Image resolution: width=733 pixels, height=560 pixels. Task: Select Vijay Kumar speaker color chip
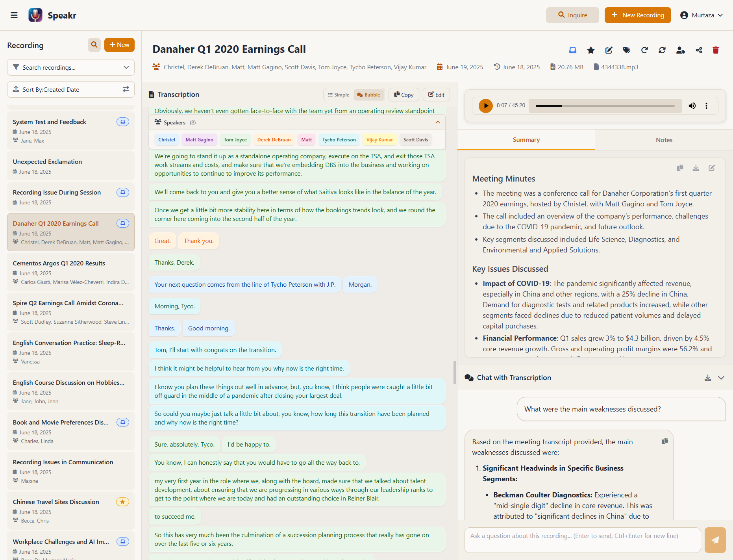(x=379, y=140)
